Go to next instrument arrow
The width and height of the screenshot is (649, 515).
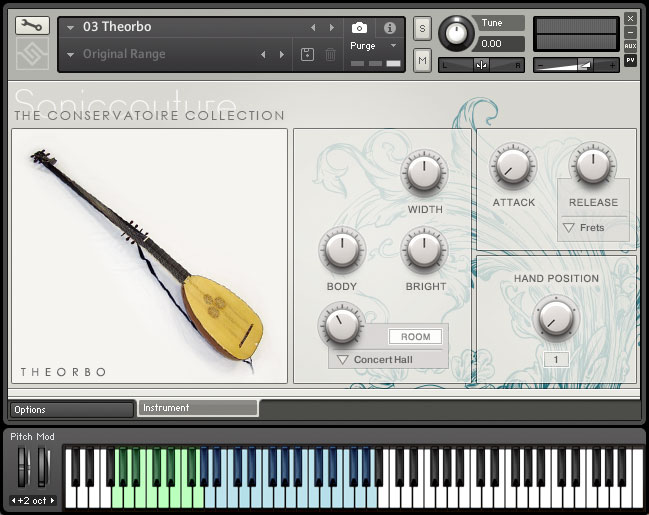pos(332,27)
